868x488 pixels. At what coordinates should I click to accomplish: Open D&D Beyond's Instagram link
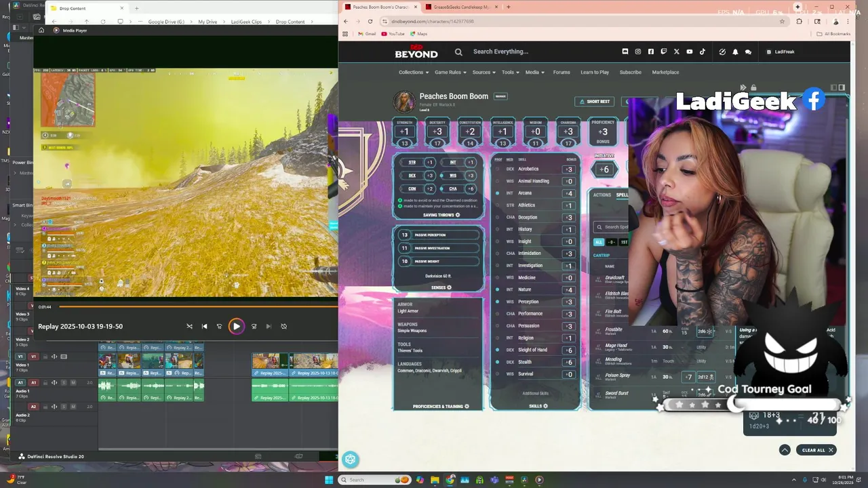(638, 52)
